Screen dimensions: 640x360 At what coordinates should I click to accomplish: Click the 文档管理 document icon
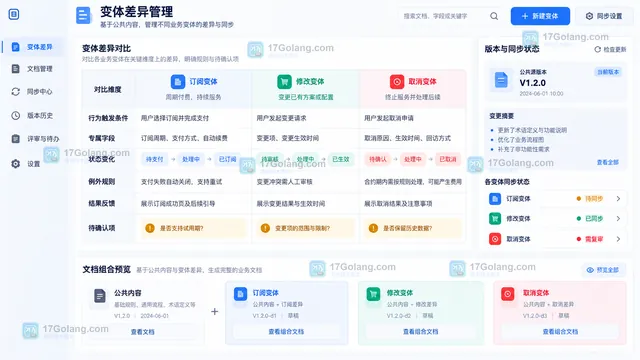pos(16,69)
